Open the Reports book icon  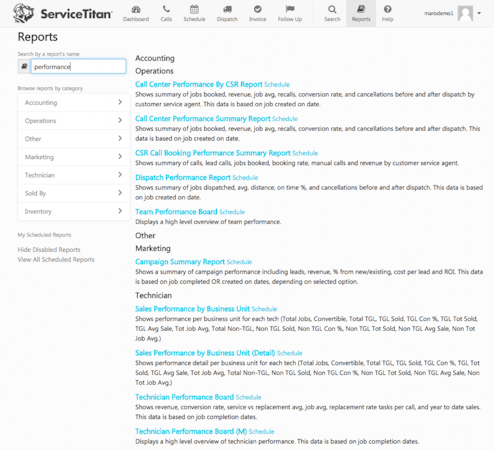(x=361, y=9)
